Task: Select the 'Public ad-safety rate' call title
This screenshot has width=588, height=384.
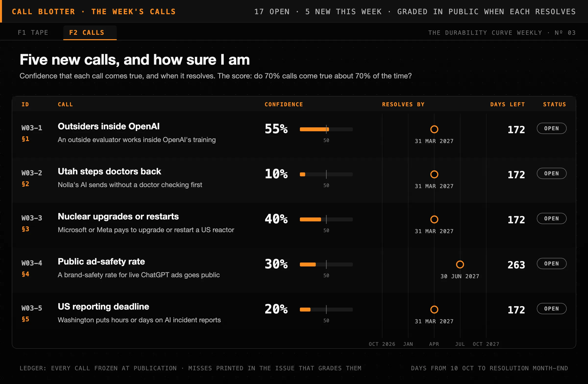Action: coord(101,262)
